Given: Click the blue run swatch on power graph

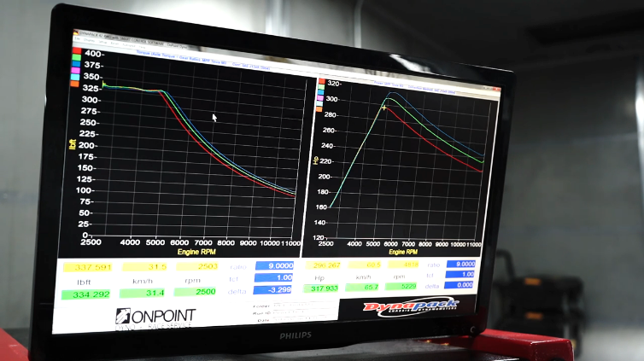Looking at the screenshot, I should 321,93.
